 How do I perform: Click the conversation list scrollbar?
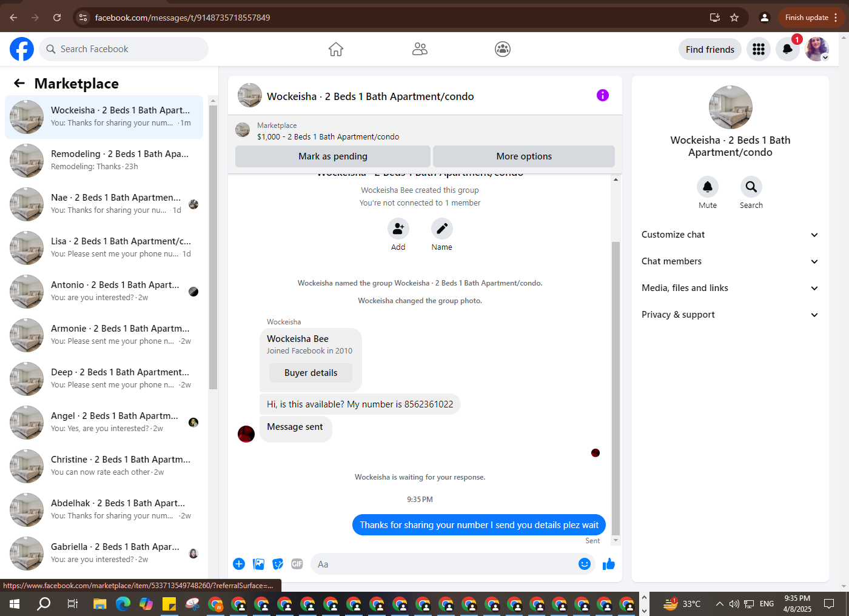click(x=213, y=247)
